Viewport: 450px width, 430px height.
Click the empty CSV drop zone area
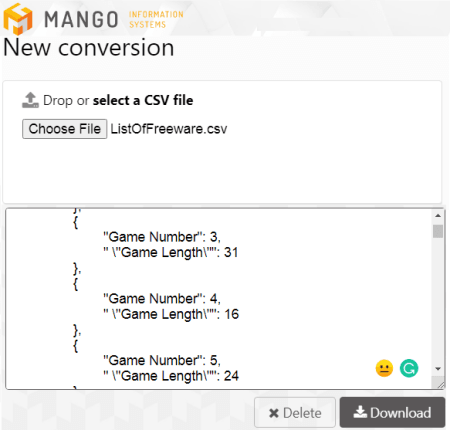[222, 170]
